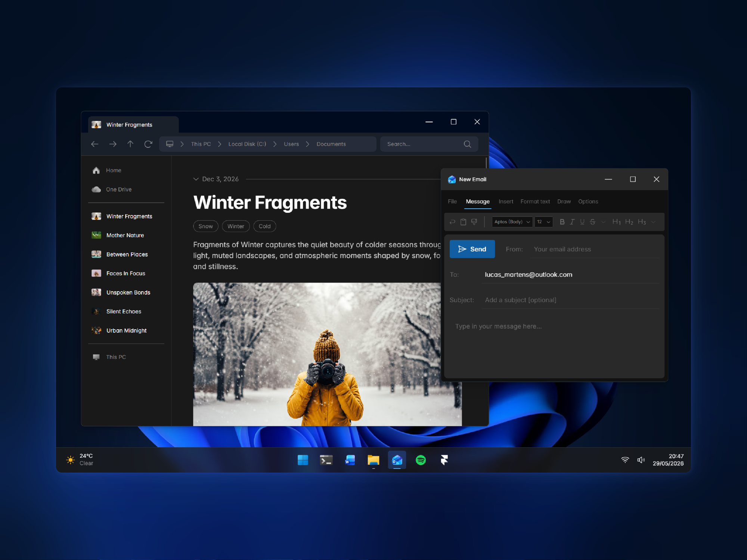Open the Aptos (Body) font dropdown

pyautogui.click(x=512, y=222)
